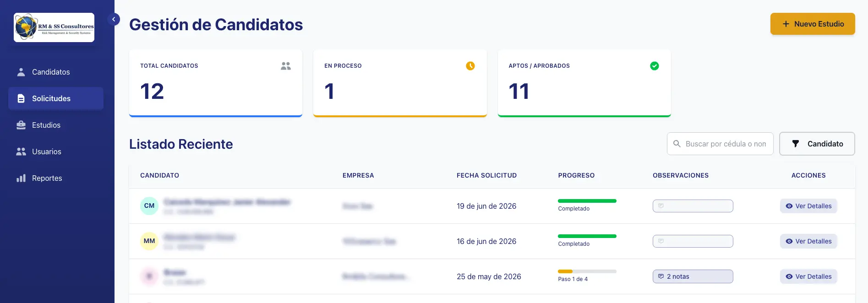Click the eye icon in MM row's Ver Detalles
The image size is (868, 303).
tap(789, 241)
